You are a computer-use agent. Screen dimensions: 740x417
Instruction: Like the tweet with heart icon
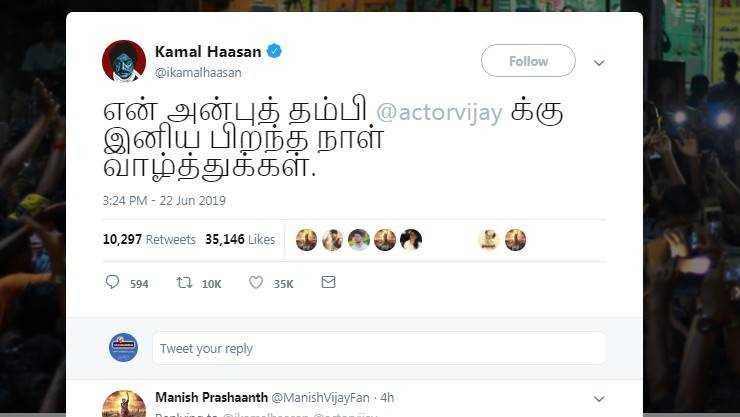click(x=256, y=283)
